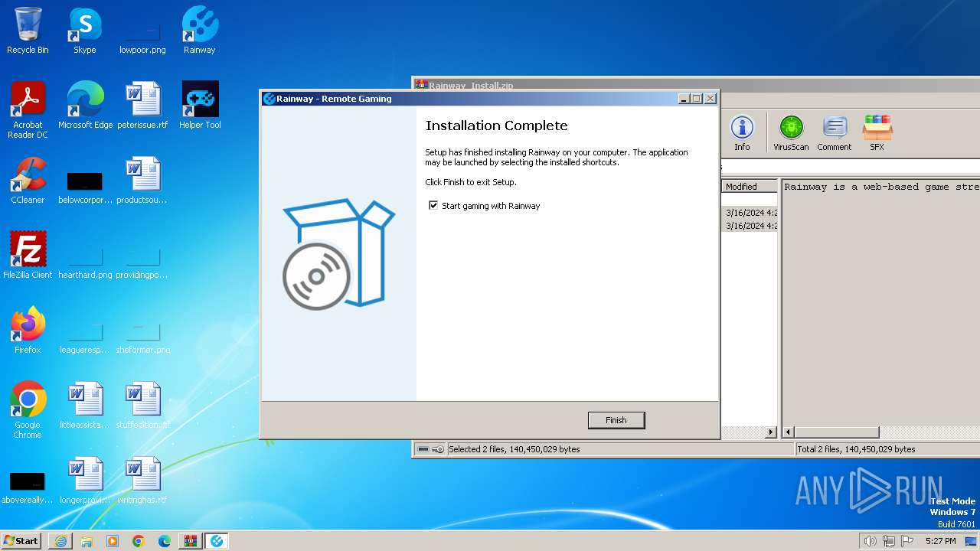The height and width of the screenshot is (551, 980).
Task: Open Windows Explorer from the taskbar
Action: 87,541
